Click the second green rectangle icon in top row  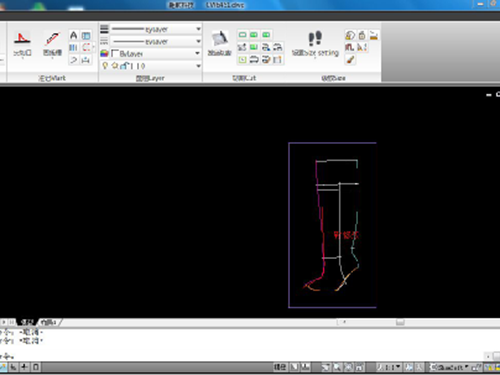[x=254, y=35]
